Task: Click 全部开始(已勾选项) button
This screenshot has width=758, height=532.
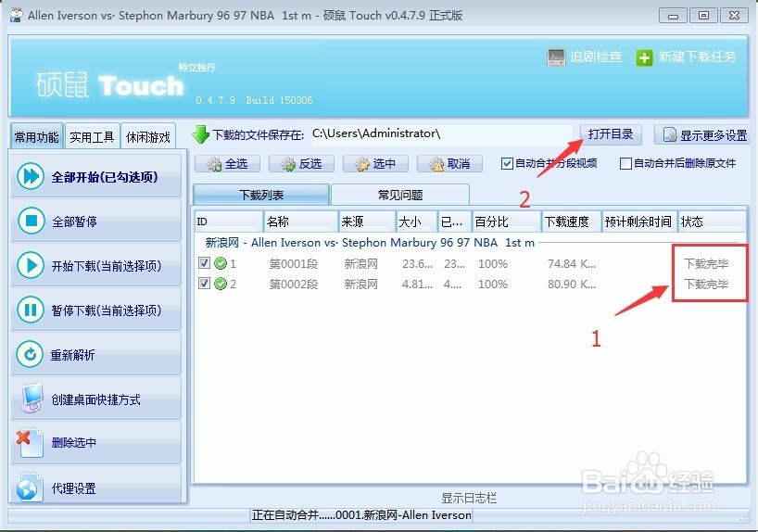Action: coord(96,176)
